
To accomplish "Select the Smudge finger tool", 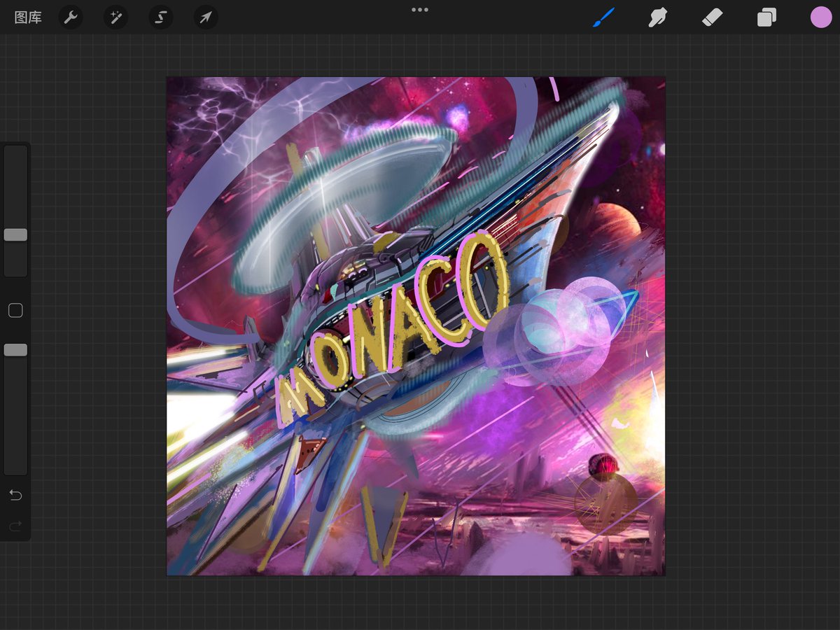I will point(657,17).
